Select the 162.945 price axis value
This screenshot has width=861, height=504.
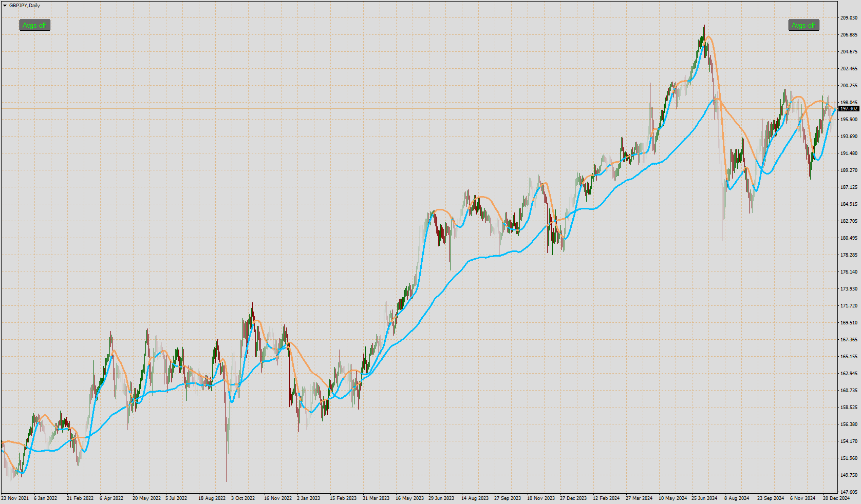pyautogui.click(x=849, y=374)
